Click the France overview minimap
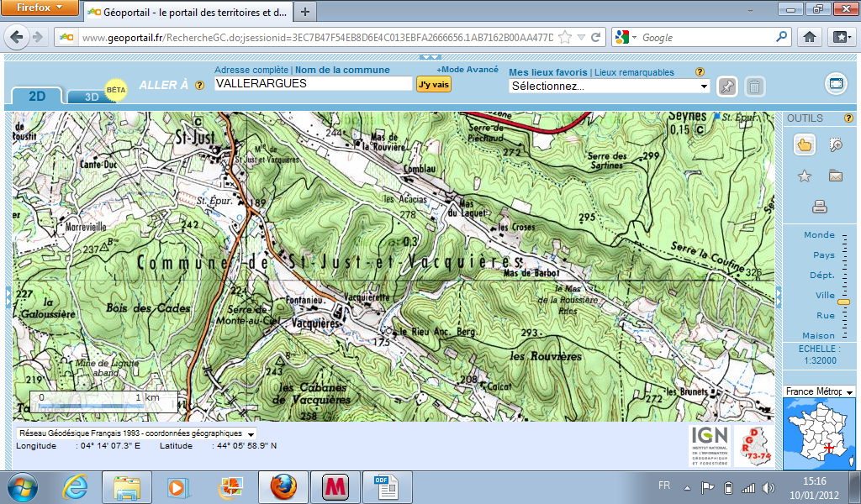Viewport: 861px width, 504px height. tap(819, 434)
